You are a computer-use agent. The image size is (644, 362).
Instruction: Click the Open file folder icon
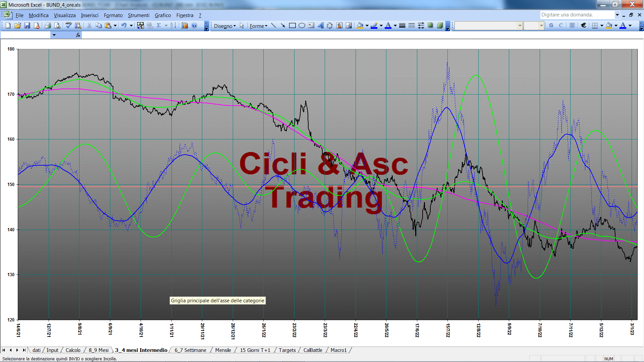pos(18,25)
